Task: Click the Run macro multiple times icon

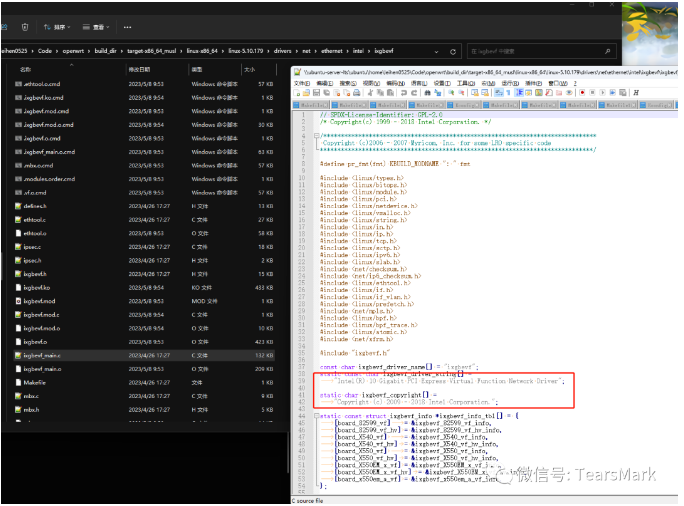Action: (x=612, y=92)
